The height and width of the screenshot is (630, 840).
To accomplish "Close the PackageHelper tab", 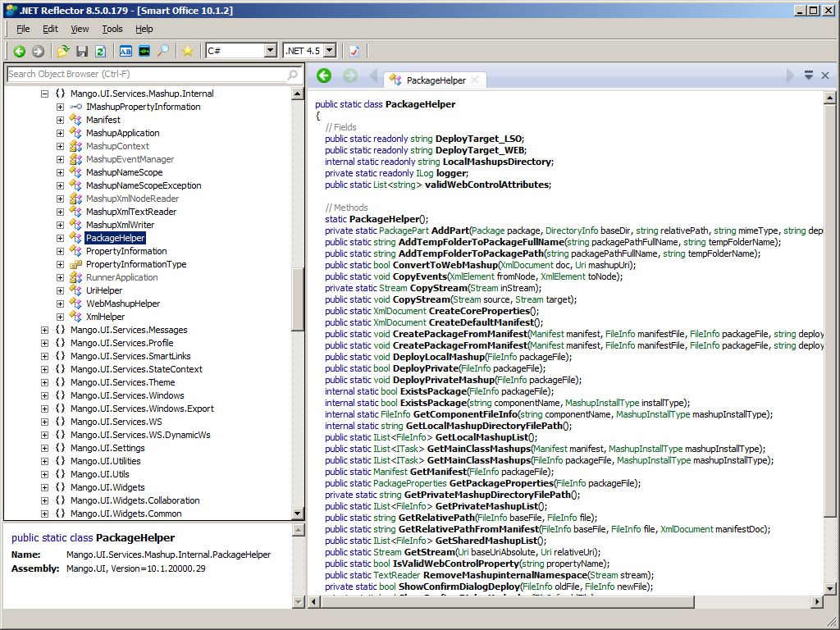I will 475,80.
